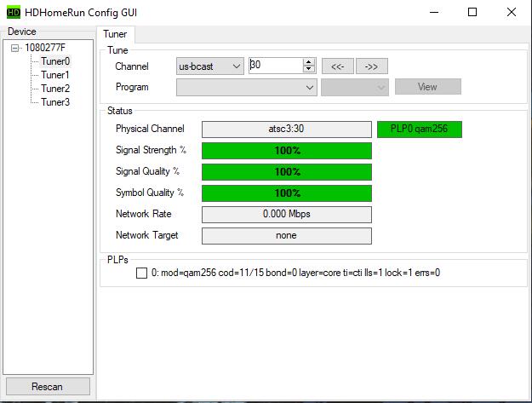Open the disabled dropdown next to Program
The image size is (532, 403).
(355, 87)
